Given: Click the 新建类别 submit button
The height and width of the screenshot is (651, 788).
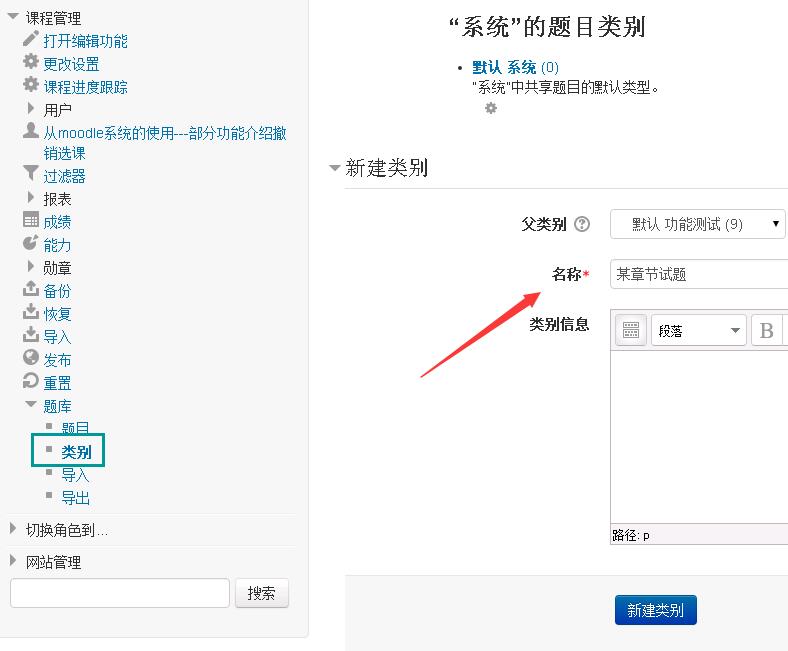Looking at the screenshot, I should 655,610.
